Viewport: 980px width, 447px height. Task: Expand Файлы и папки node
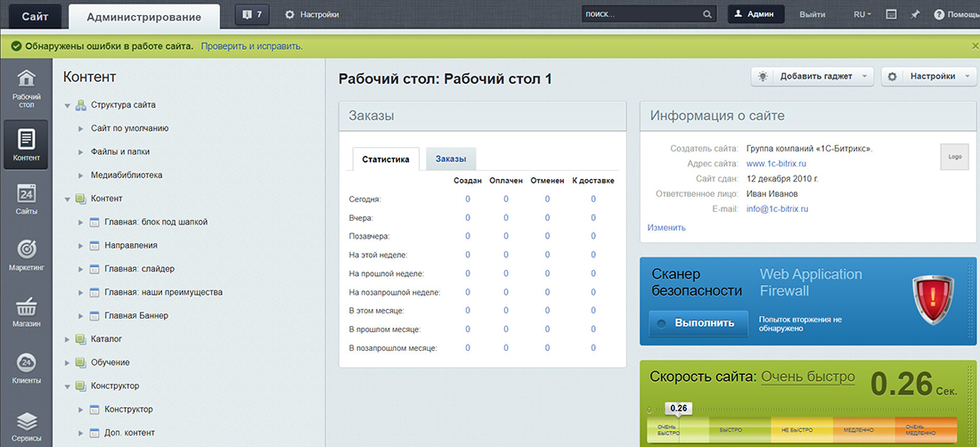point(80,151)
